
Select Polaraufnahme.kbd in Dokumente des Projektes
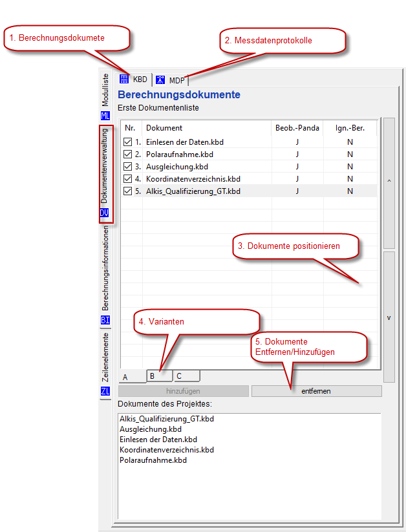pos(153,460)
